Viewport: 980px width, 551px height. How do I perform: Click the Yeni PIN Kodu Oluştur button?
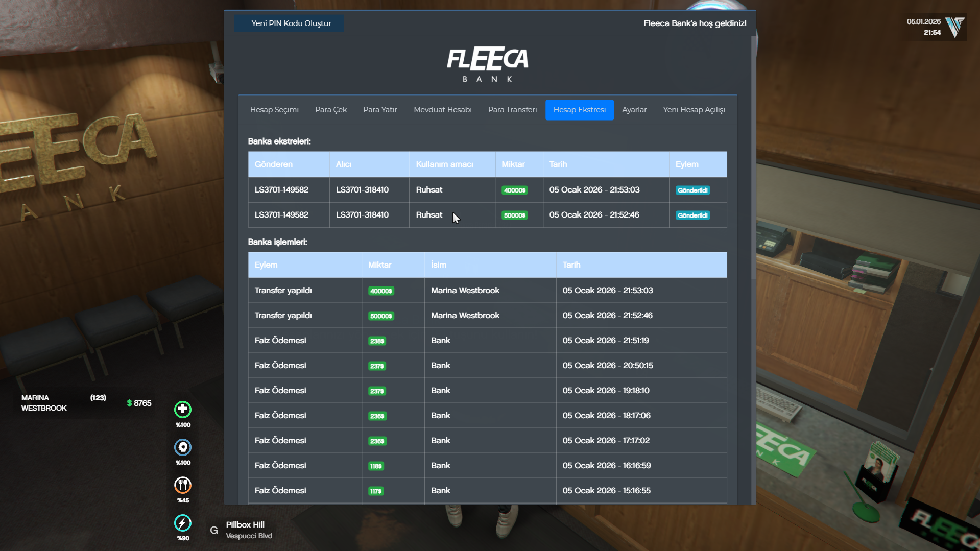(x=289, y=23)
